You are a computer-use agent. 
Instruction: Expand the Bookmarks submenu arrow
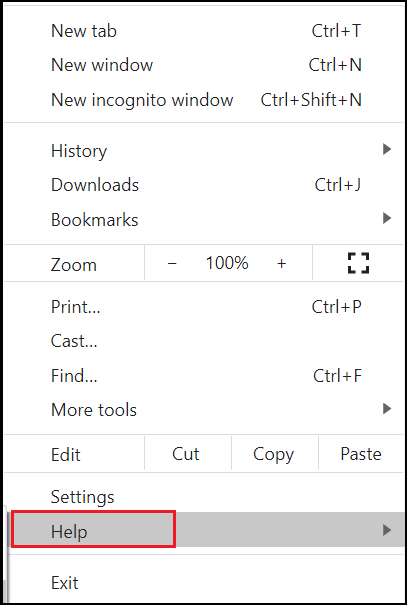[x=387, y=218]
